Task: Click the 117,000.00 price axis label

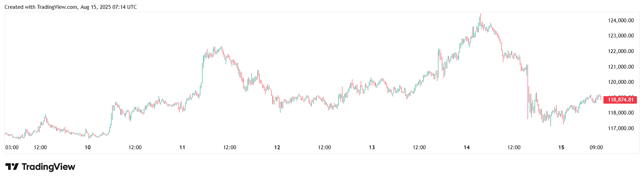Action: [621, 128]
